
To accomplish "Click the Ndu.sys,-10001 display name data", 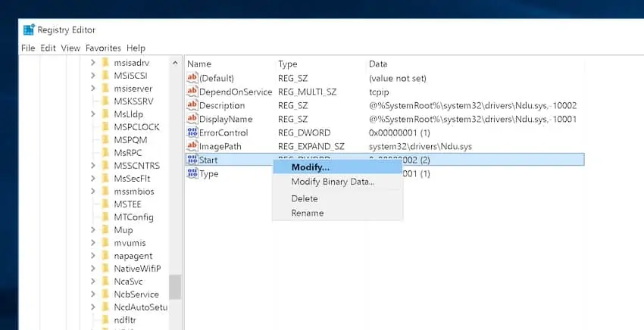I will (473, 119).
